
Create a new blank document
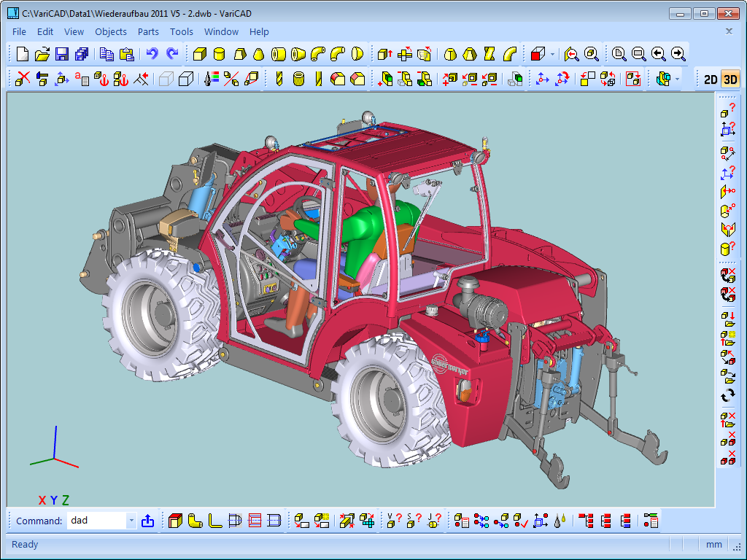pyautogui.click(x=23, y=54)
